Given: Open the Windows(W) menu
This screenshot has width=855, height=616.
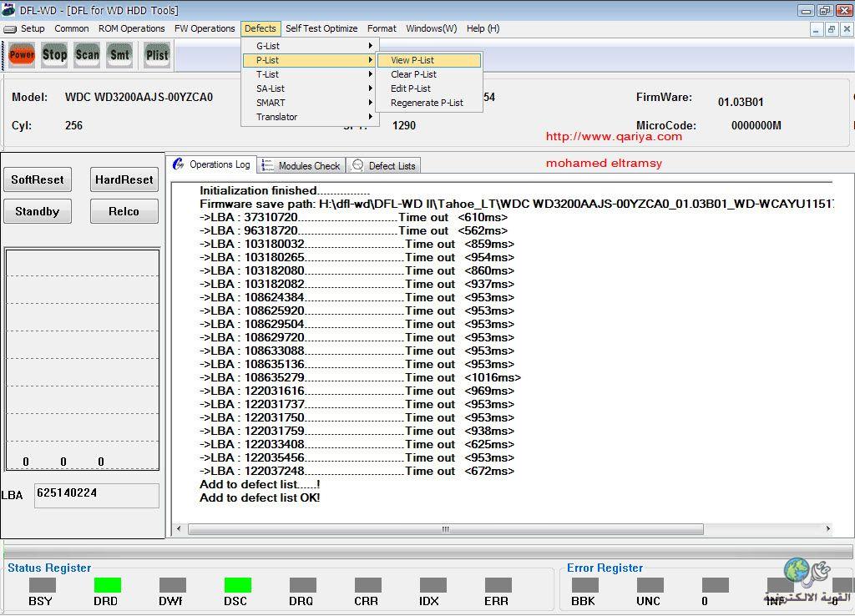Looking at the screenshot, I should [x=432, y=28].
